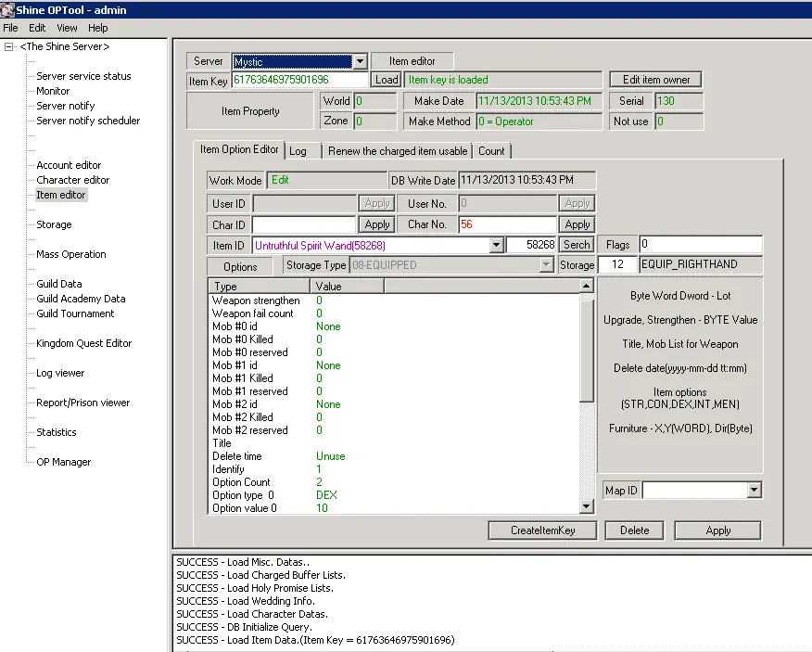
Task: Click the Shine OPTool title bar icon
Action: coord(7,10)
